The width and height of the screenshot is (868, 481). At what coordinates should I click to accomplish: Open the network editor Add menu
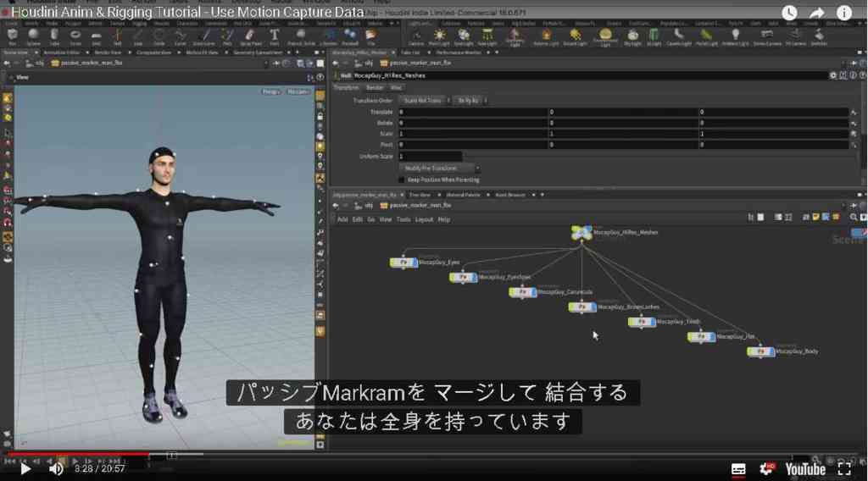[x=342, y=220]
